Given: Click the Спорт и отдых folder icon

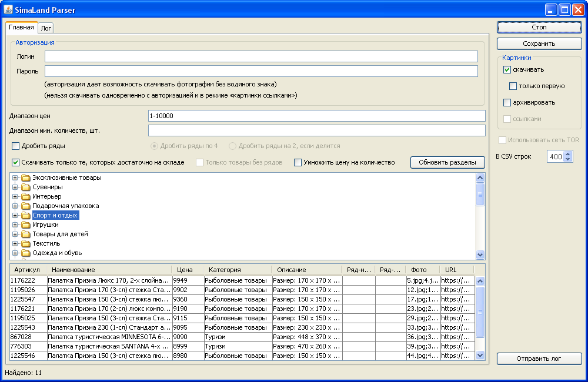Looking at the screenshot, I should pos(25,215).
